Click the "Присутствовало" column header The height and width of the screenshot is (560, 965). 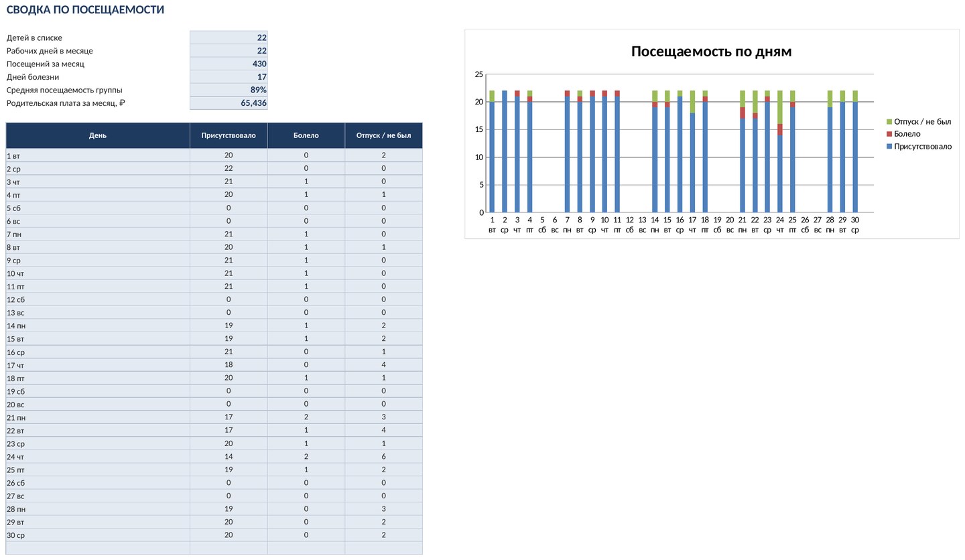point(229,135)
